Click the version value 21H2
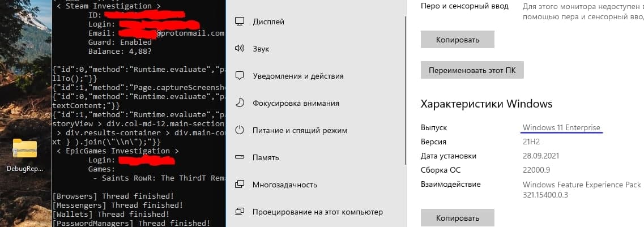 pyautogui.click(x=532, y=142)
